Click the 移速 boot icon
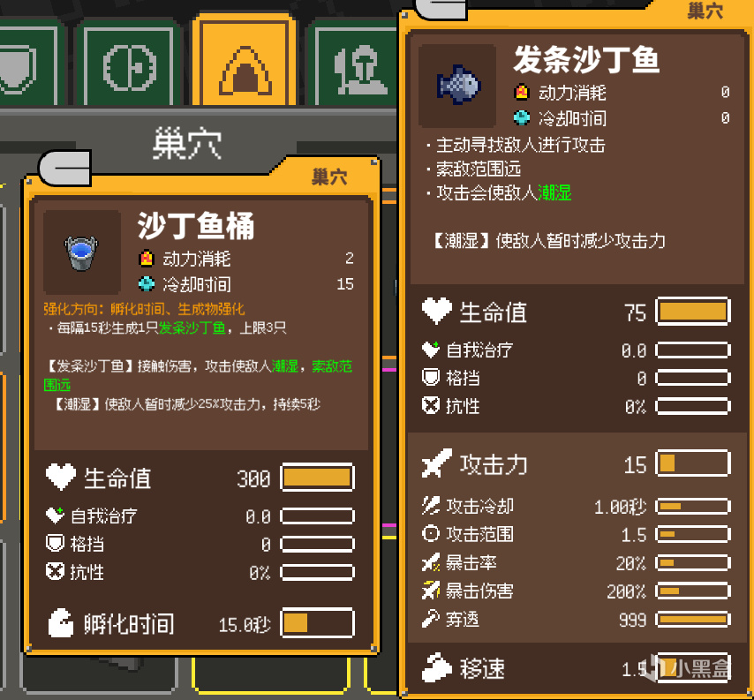 (x=437, y=668)
